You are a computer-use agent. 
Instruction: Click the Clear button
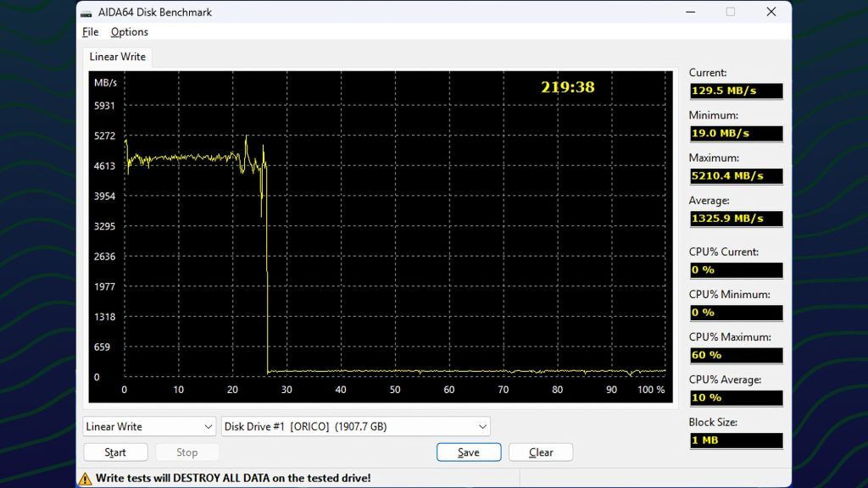coord(541,452)
